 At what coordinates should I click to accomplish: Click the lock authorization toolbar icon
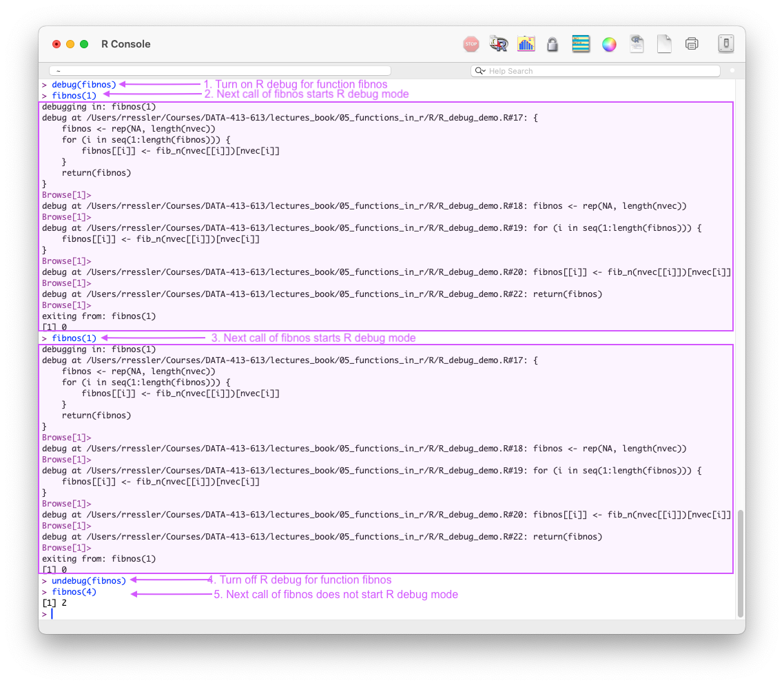552,43
